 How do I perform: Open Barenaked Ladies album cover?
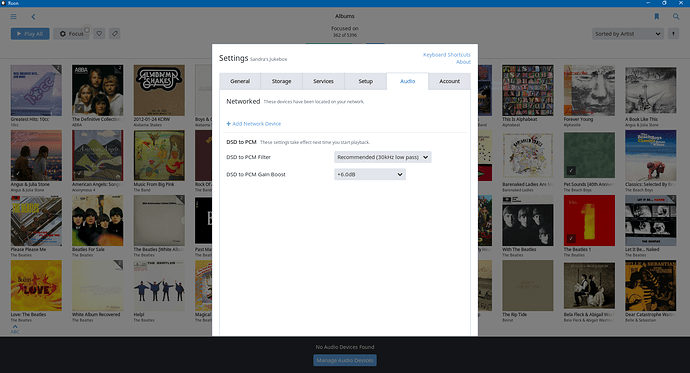click(528, 156)
